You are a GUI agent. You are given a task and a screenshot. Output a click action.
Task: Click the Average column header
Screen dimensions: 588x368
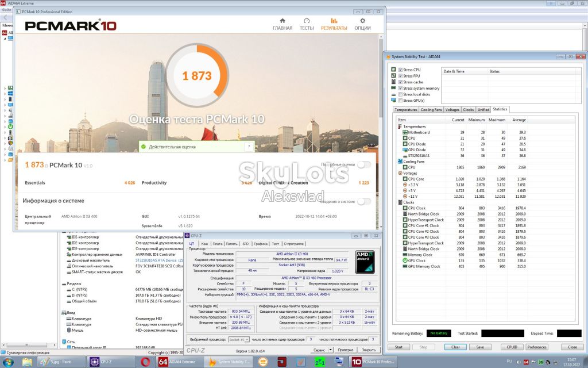point(519,120)
